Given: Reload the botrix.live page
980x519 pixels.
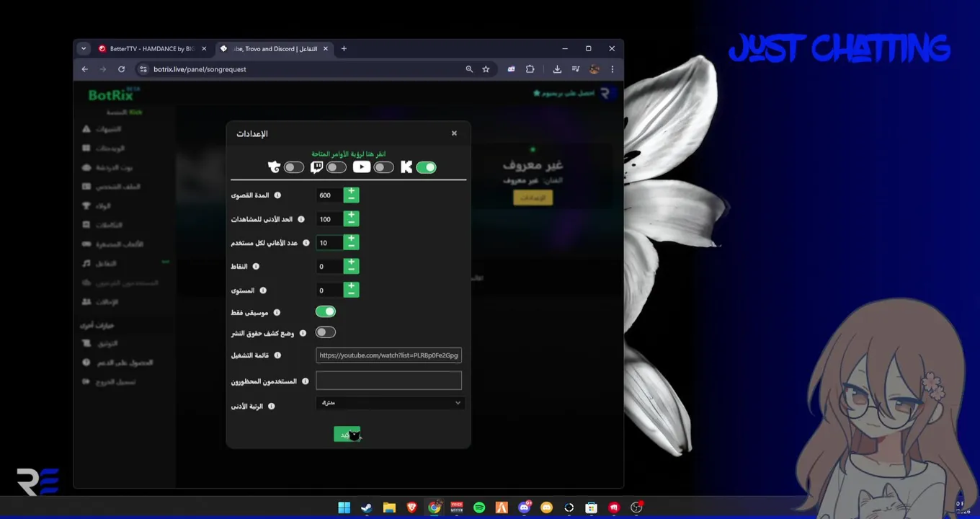Looking at the screenshot, I should [x=121, y=69].
